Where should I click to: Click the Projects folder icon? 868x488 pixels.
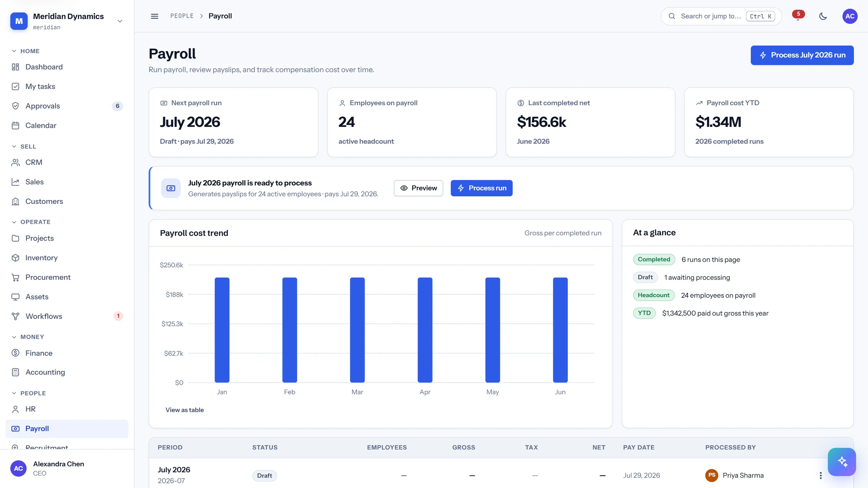pyautogui.click(x=15, y=238)
